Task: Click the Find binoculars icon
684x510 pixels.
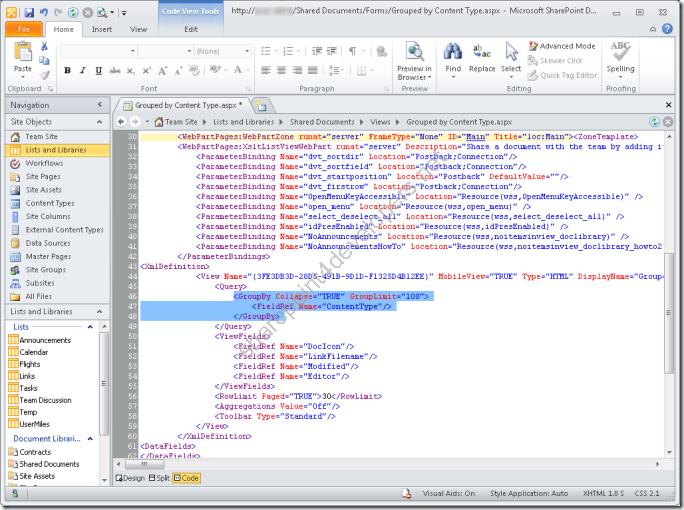Action: click(x=453, y=52)
